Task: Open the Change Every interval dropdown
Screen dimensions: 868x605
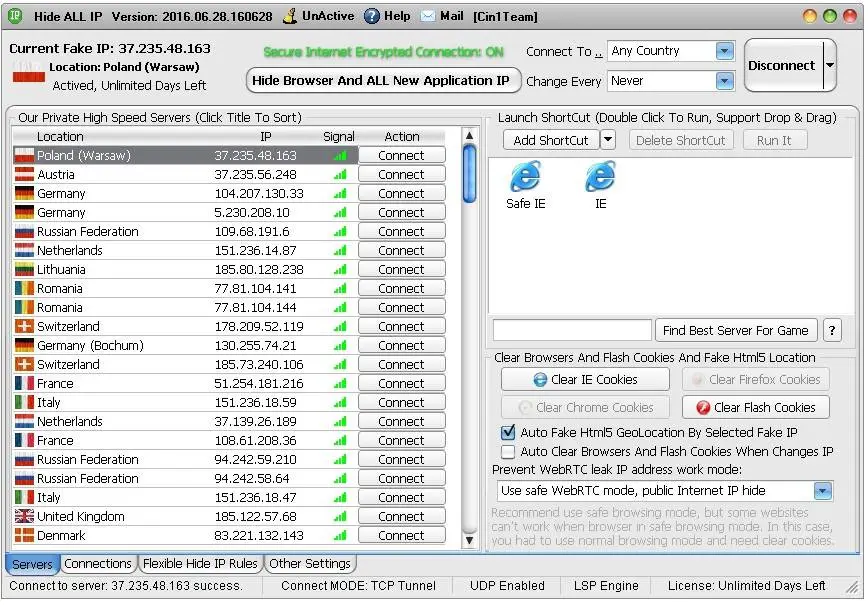Action: pos(725,81)
